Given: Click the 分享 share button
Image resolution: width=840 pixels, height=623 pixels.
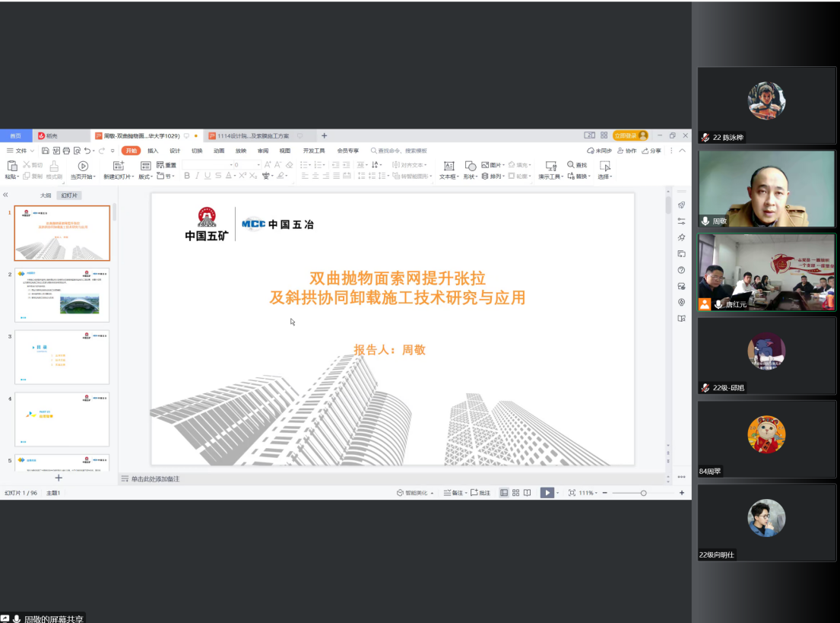Looking at the screenshot, I should [x=651, y=151].
